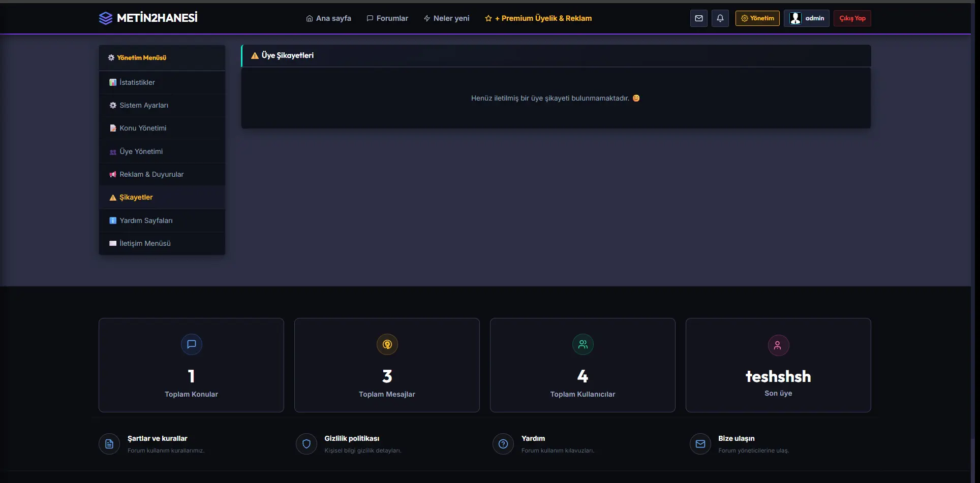Screen dimensions: 980x483
Task: Click the Toplam Mesajlar circular icon
Action: 387,344
